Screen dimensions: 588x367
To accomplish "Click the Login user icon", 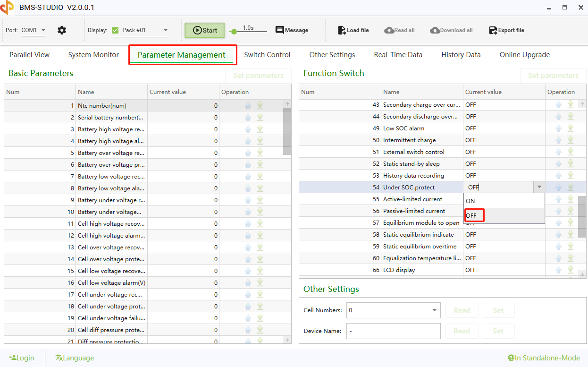I will click(x=13, y=358).
